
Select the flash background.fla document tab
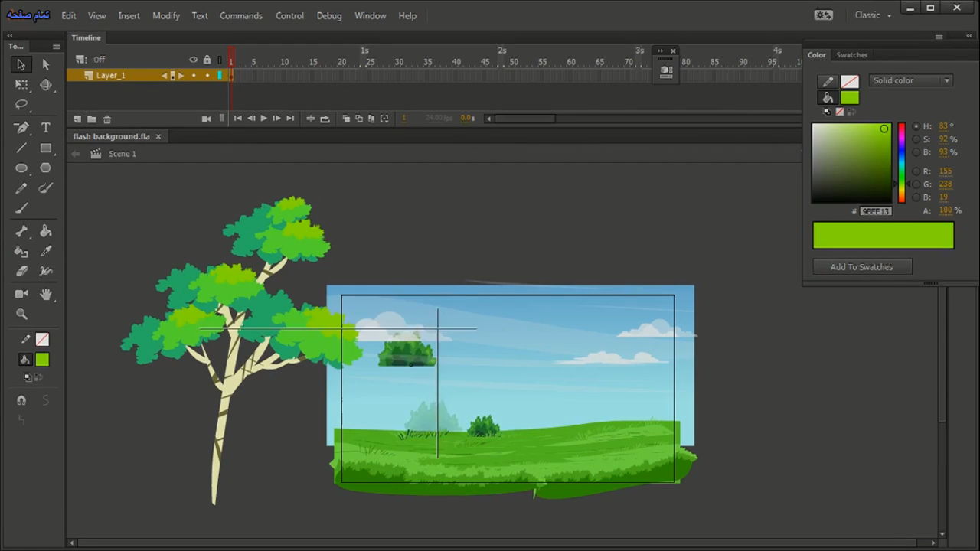click(112, 136)
